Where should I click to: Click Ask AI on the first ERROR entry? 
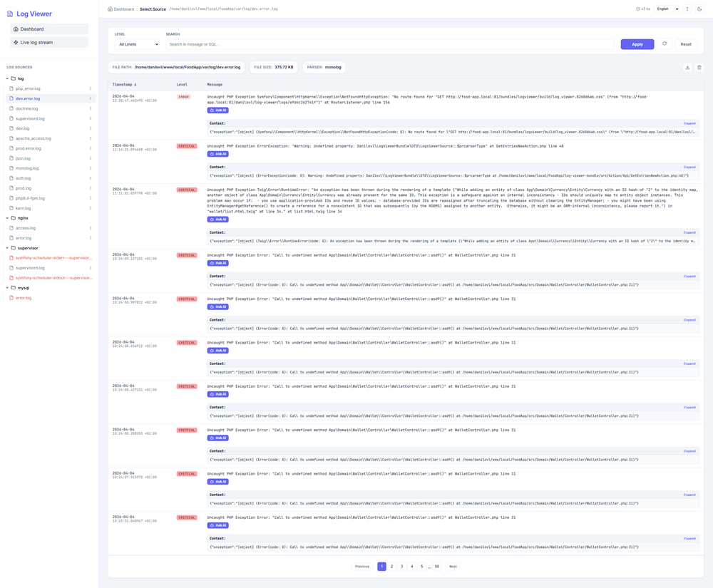click(218, 110)
